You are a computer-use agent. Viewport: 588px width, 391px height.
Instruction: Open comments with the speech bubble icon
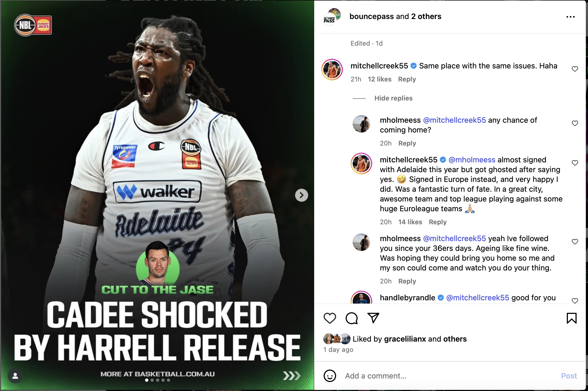pyautogui.click(x=352, y=318)
